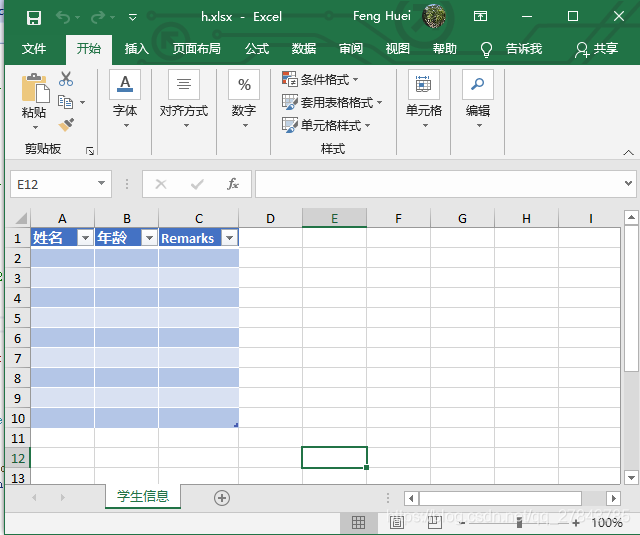The height and width of the screenshot is (535, 640).
Task: Click the cancel X in formula bar
Action: click(x=161, y=184)
